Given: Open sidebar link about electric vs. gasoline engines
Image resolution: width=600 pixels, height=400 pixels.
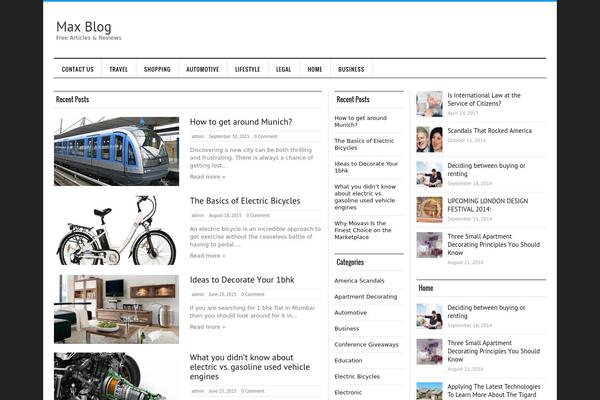Looking at the screenshot, I should [x=365, y=197].
